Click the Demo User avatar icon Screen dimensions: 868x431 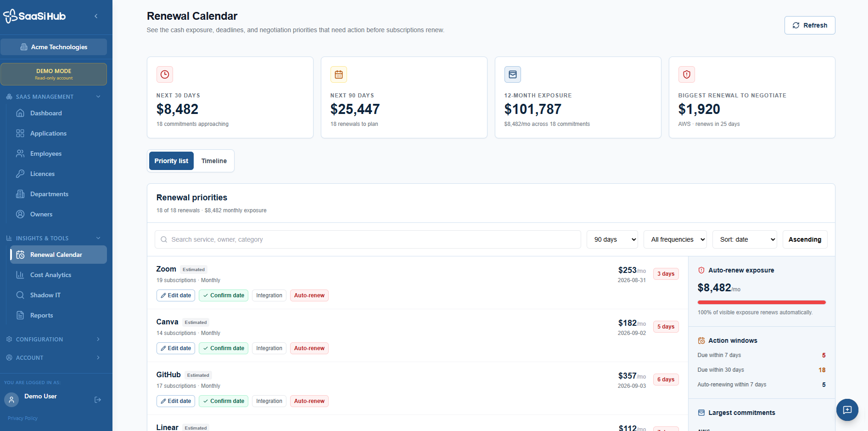tap(11, 400)
